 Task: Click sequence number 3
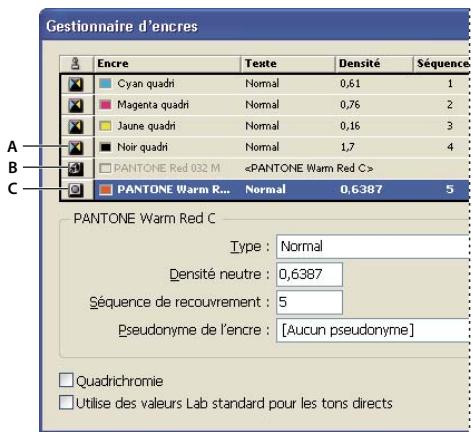(450, 126)
